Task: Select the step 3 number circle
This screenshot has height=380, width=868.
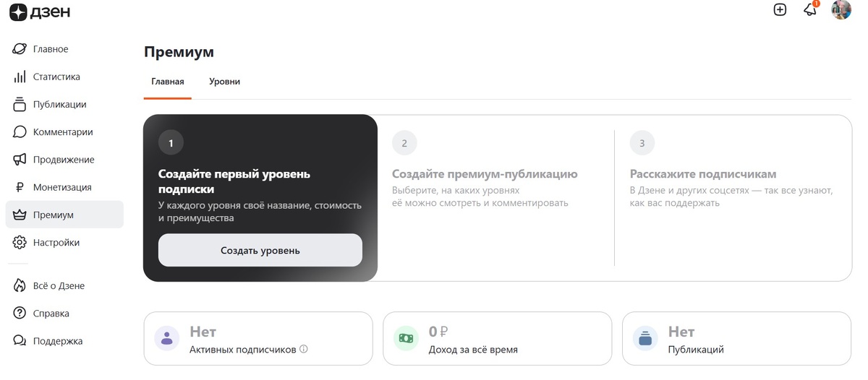Action: click(x=642, y=143)
